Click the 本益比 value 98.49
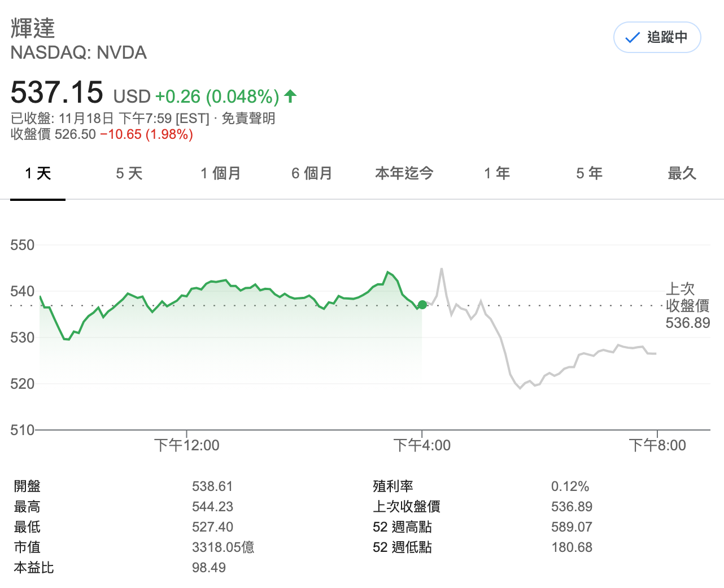 click(x=209, y=568)
